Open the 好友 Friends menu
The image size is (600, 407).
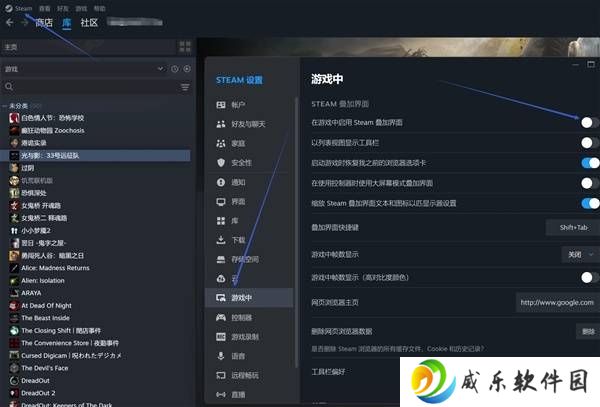click(x=63, y=8)
